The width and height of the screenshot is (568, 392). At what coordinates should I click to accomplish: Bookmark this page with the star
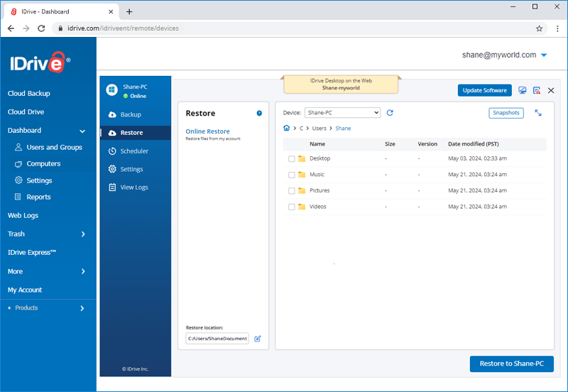pos(540,28)
